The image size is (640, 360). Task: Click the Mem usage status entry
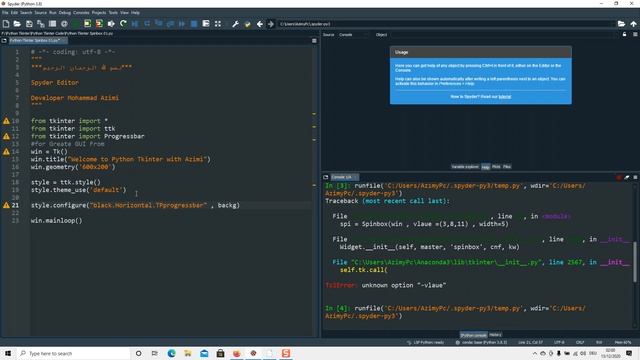coord(623,342)
